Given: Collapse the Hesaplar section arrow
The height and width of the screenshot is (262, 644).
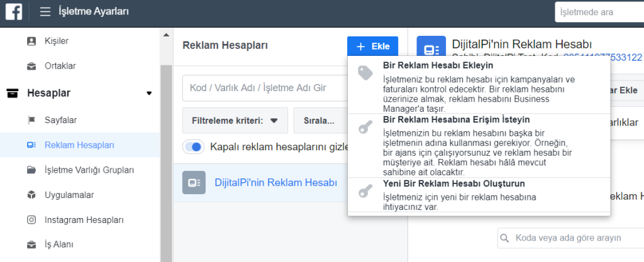Looking at the screenshot, I should (149, 94).
